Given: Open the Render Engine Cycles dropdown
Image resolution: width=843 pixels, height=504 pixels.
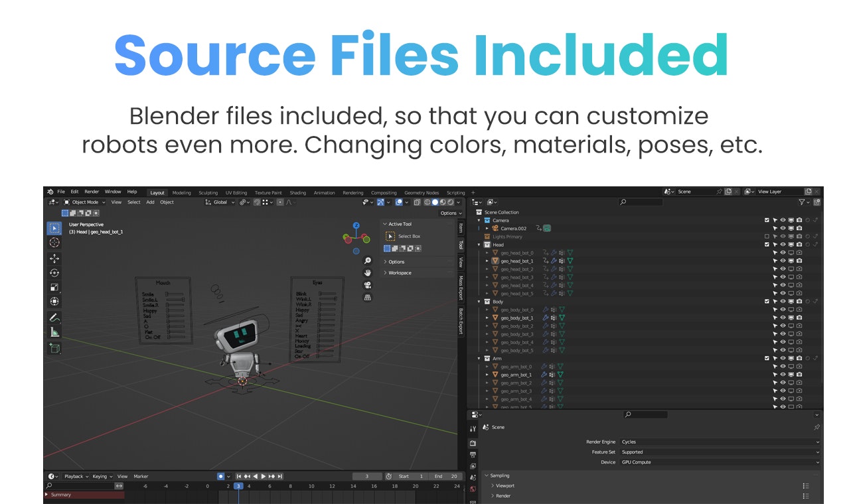Looking at the screenshot, I should click(x=720, y=442).
